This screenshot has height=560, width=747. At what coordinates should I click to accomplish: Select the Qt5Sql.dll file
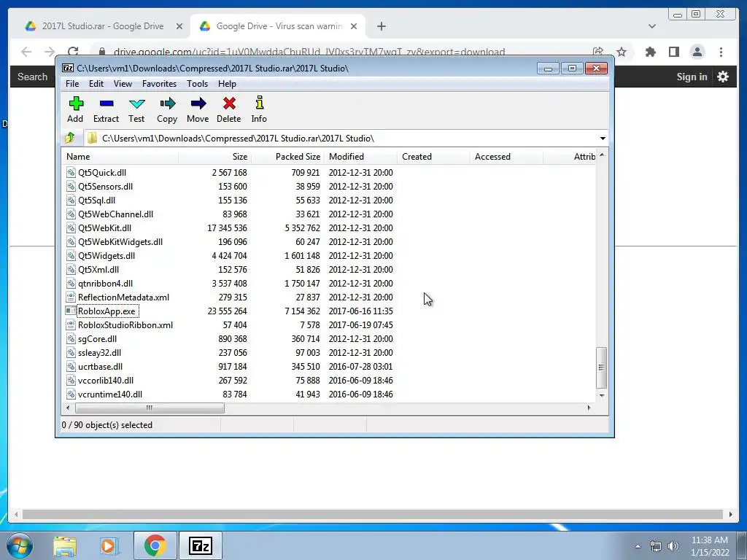tap(97, 201)
